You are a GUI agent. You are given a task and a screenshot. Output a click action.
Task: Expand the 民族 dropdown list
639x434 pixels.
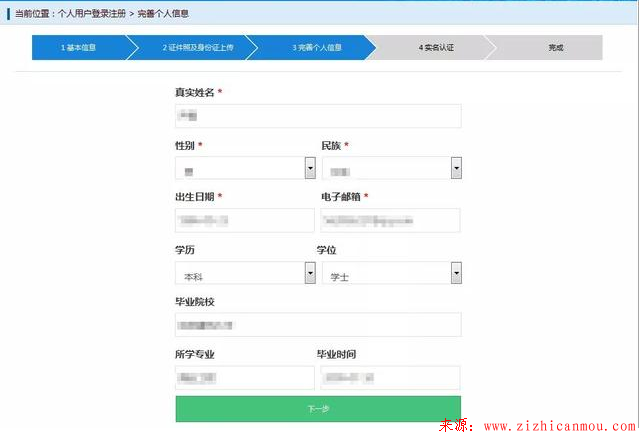click(x=391, y=169)
